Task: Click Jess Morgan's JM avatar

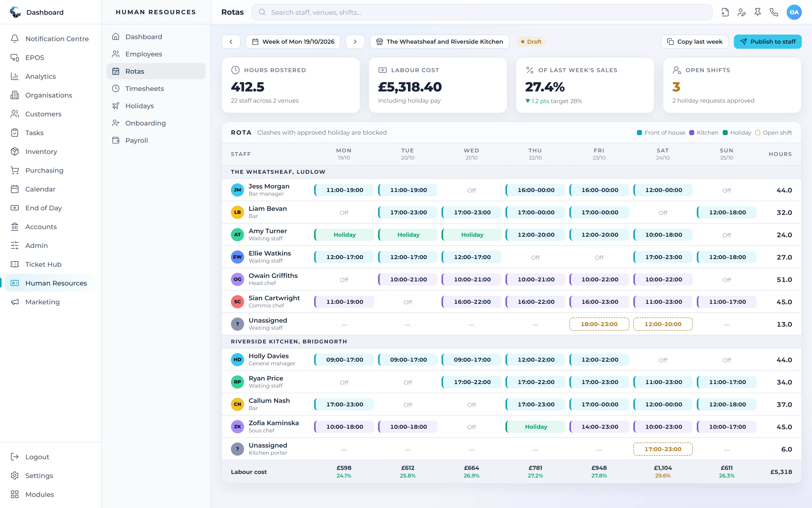Action: coord(237,190)
